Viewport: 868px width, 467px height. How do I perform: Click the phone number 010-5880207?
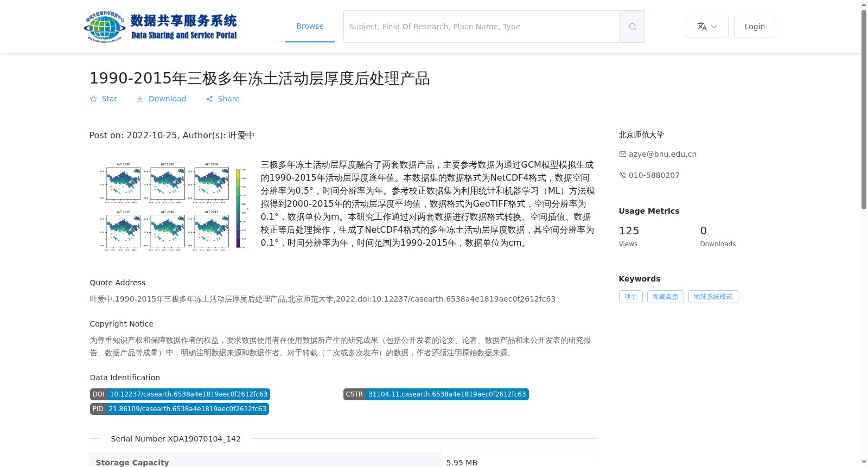tap(654, 175)
